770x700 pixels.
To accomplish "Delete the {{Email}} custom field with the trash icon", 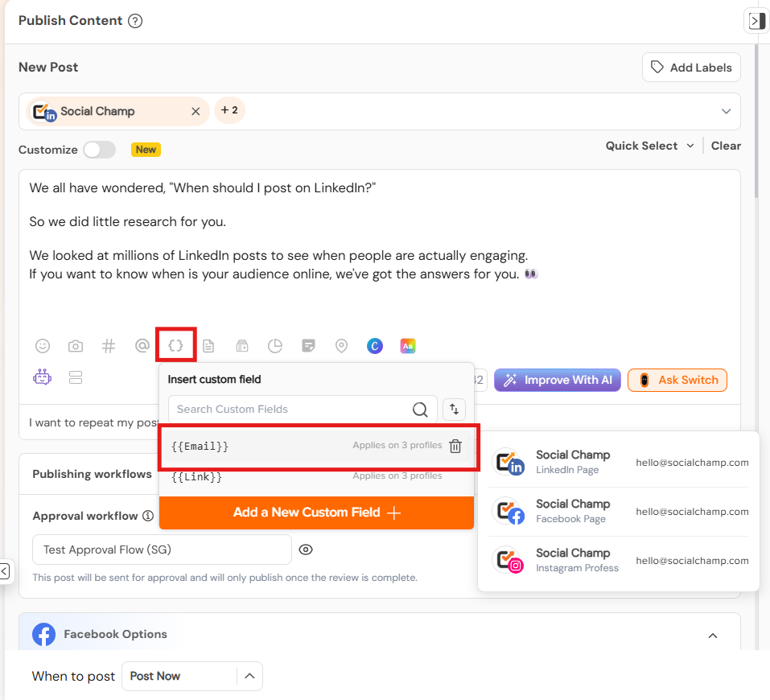I will click(455, 446).
